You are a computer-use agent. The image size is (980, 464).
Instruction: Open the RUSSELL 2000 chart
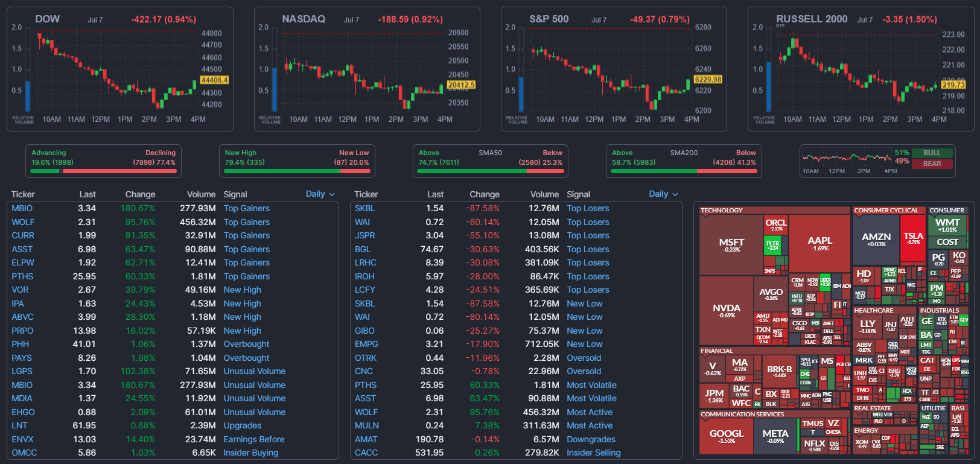coord(861,69)
